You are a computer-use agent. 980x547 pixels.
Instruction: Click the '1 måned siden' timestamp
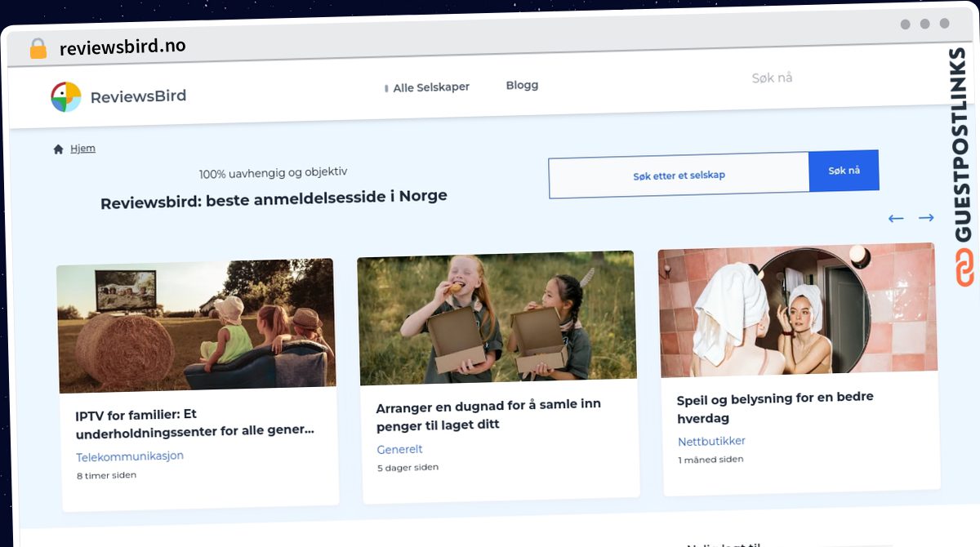click(710, 460)
